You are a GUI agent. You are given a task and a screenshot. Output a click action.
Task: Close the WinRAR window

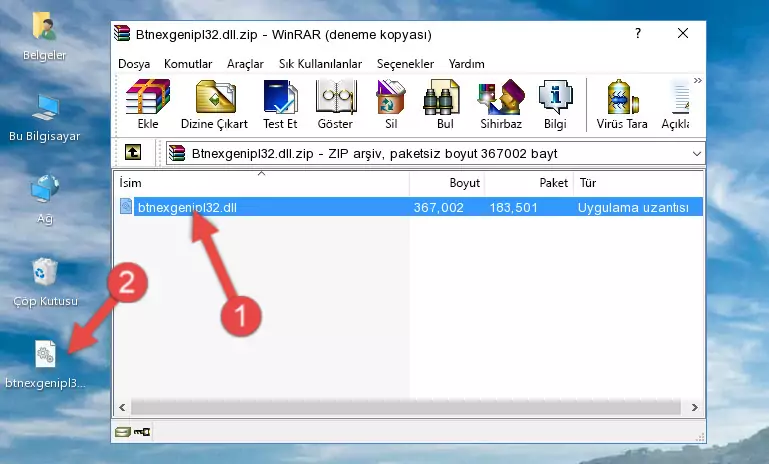pos(683,33)
